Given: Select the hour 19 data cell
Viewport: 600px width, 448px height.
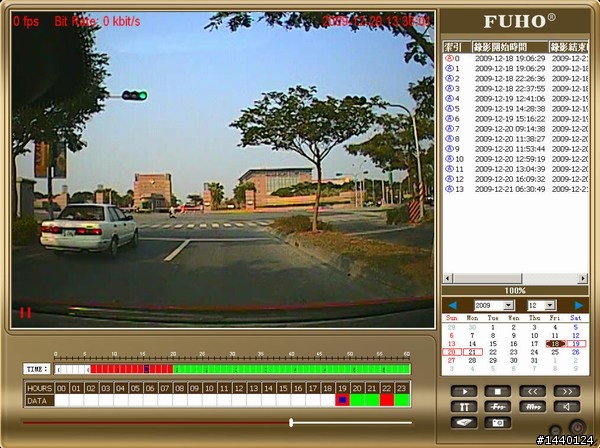Looking at the screenshot, I should pyautogui.click(x=342, y=400).
